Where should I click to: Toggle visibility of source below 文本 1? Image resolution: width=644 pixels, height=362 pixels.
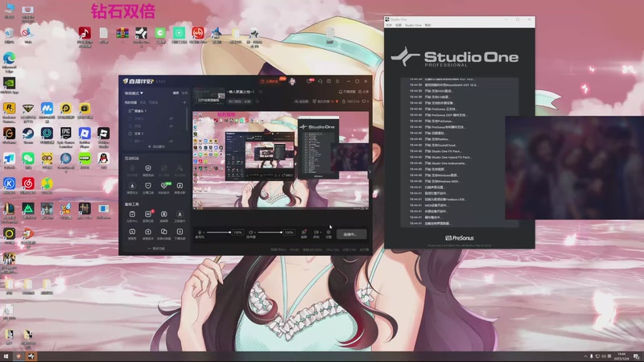[171, 141]
